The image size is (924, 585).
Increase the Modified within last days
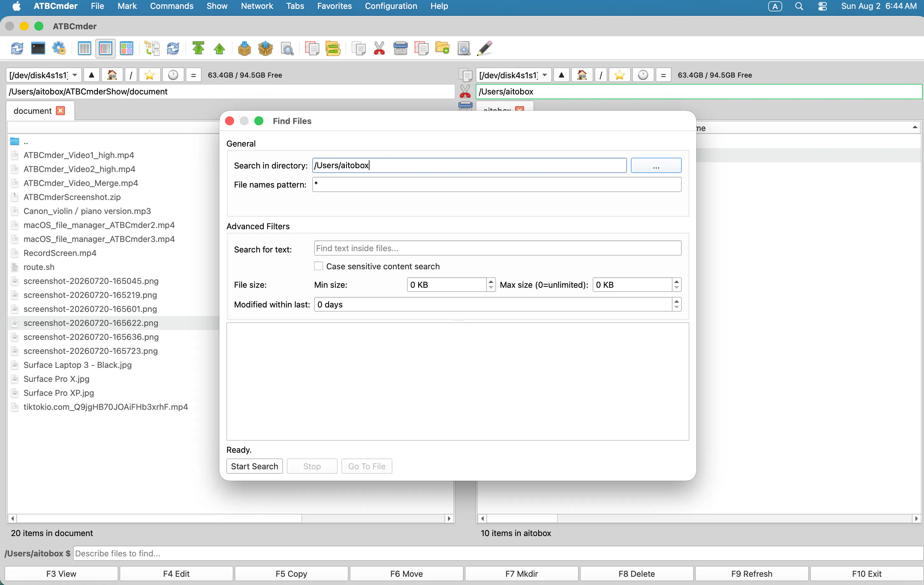point(677,301)
